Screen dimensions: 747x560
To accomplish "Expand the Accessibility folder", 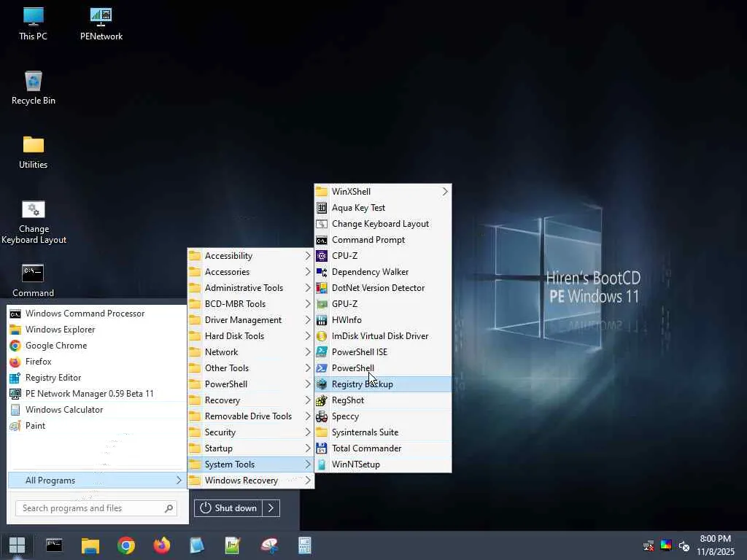I will [x=251, y=256].
